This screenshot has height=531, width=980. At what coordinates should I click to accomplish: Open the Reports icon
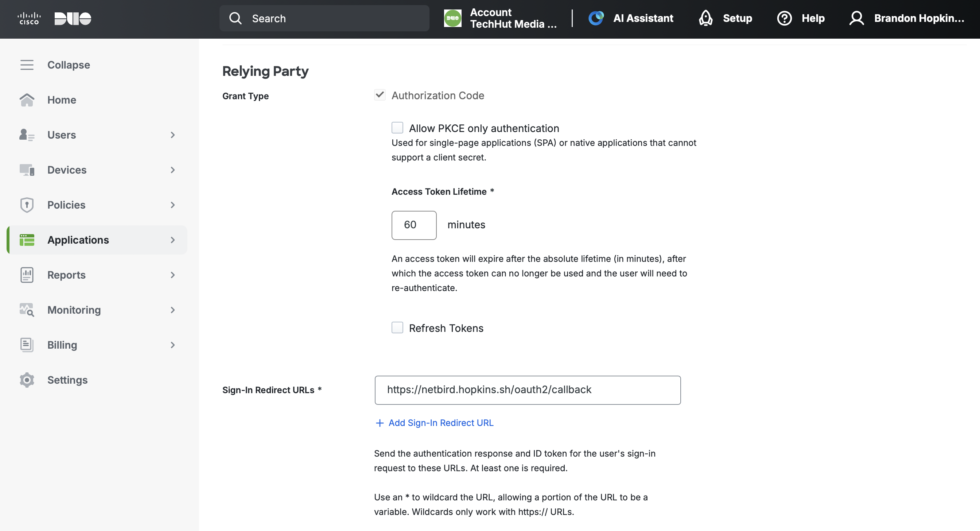(26, 275)
